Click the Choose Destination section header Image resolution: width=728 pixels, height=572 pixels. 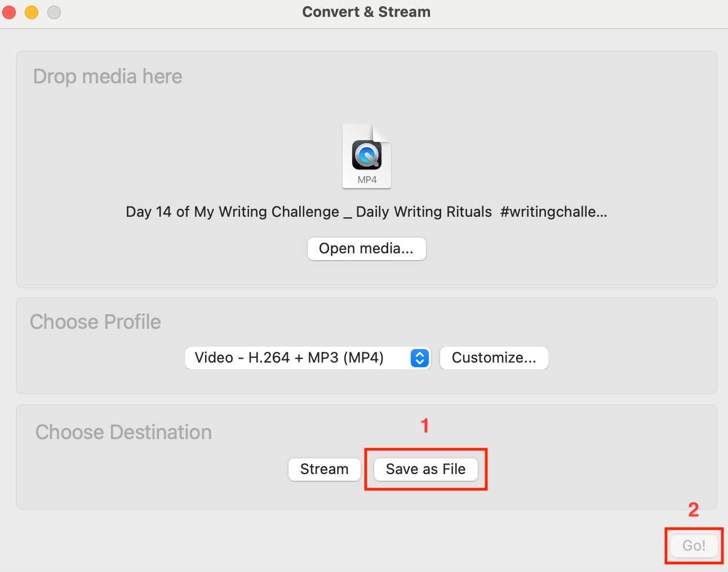point(123,432)
